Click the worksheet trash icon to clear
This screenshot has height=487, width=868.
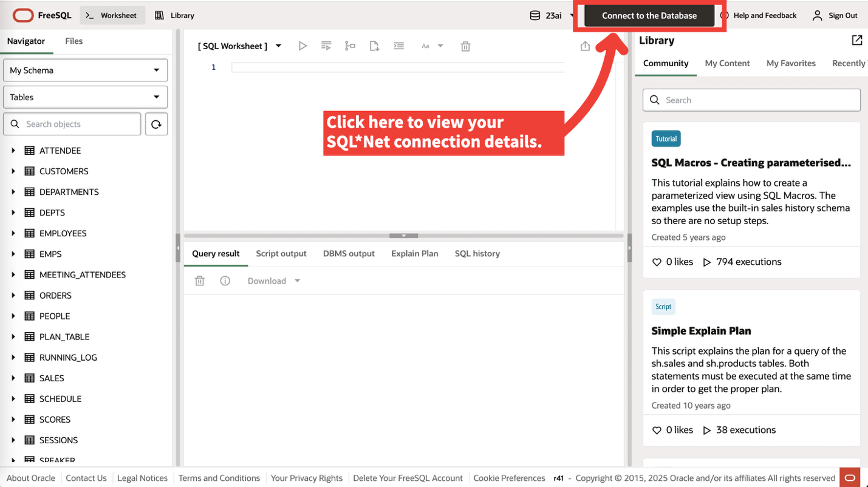click(465, 46)
